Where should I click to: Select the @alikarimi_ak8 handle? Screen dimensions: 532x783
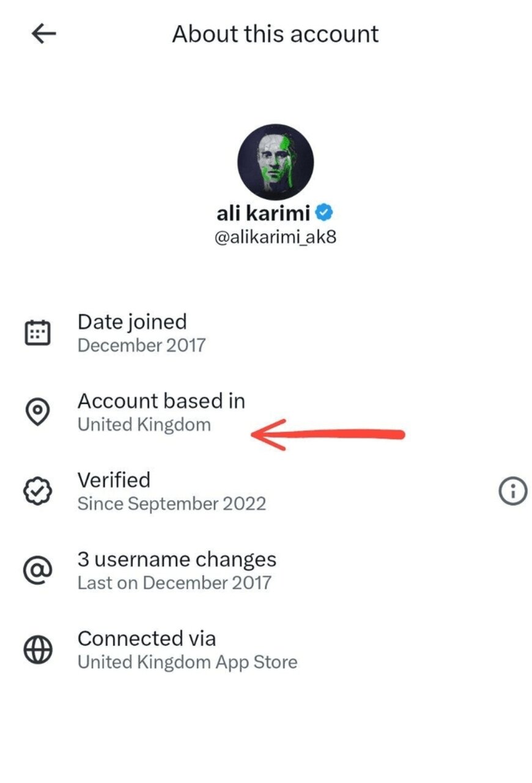tap(275, 237)
